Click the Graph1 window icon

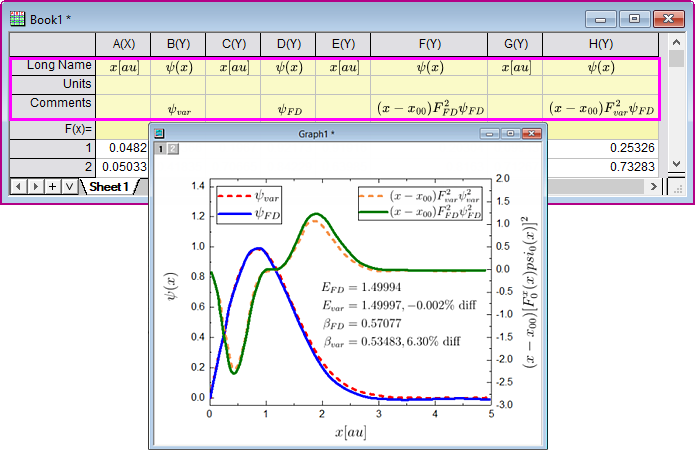coord(158,133)
